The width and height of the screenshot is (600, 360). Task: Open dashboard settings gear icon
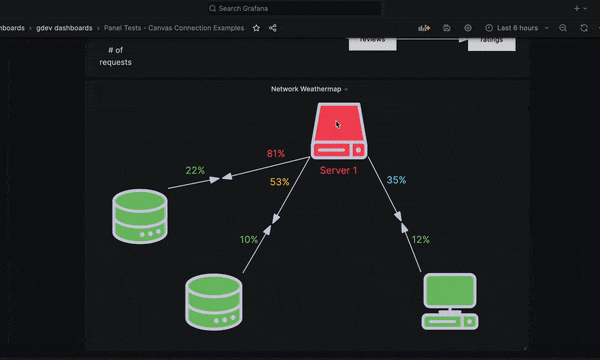pyautogui.click(x=468, y=28)
